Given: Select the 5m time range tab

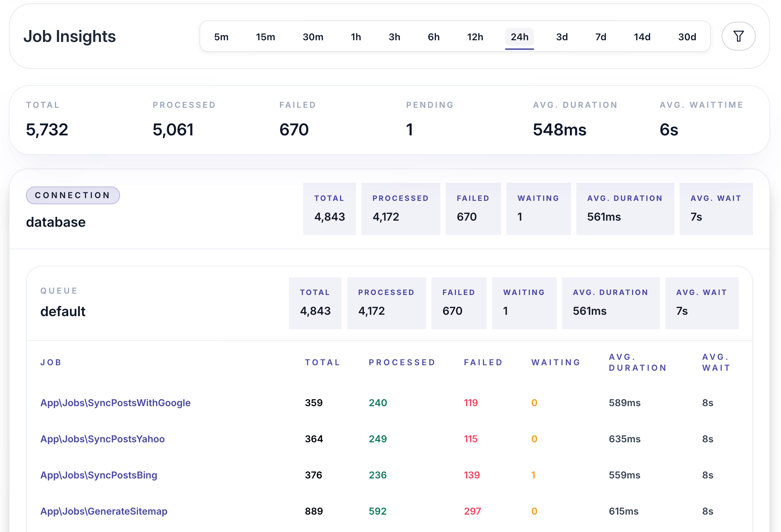Looking at the screenshot, I should click(x=221, y=37).
